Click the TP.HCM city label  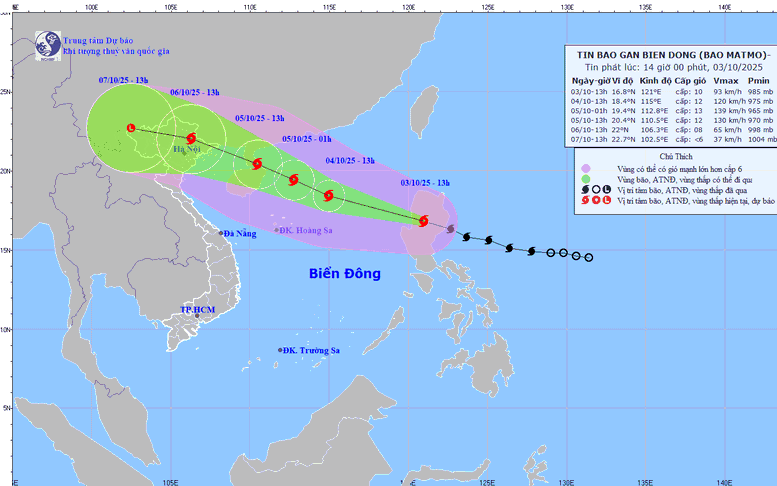[197, 310]
